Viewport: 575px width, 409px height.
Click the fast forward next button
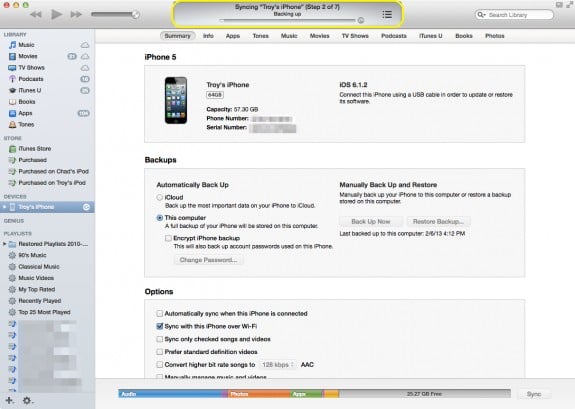pos(76,14)
